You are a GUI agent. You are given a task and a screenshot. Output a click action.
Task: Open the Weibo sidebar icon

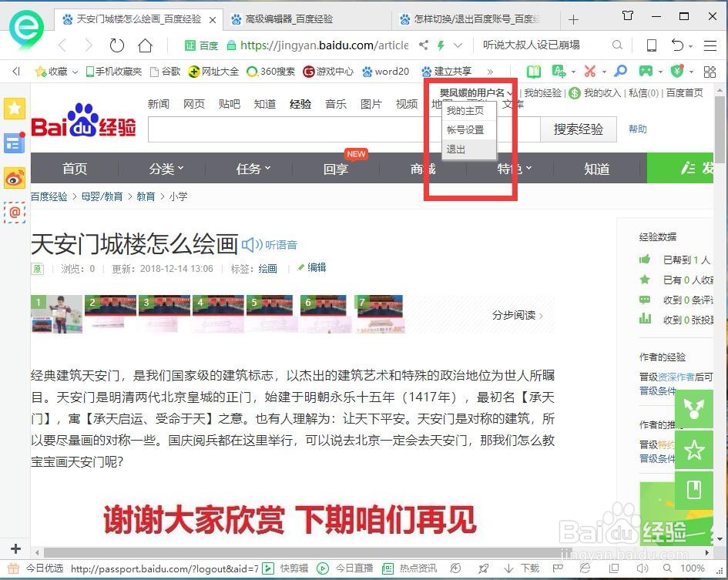tap(15, 178)
